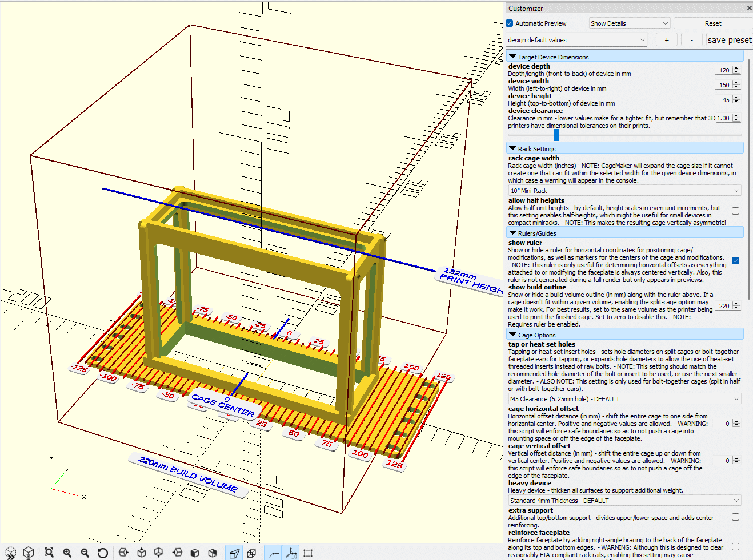
Task: Toggle Orthogonal projection icon
Action: [x=251, y=553]
